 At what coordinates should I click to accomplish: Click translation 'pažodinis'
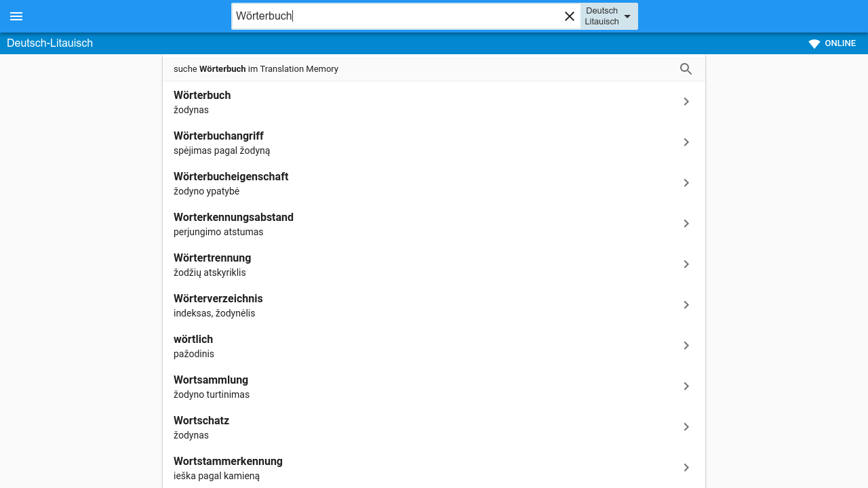pyautogui.click(x=194, y=354)
